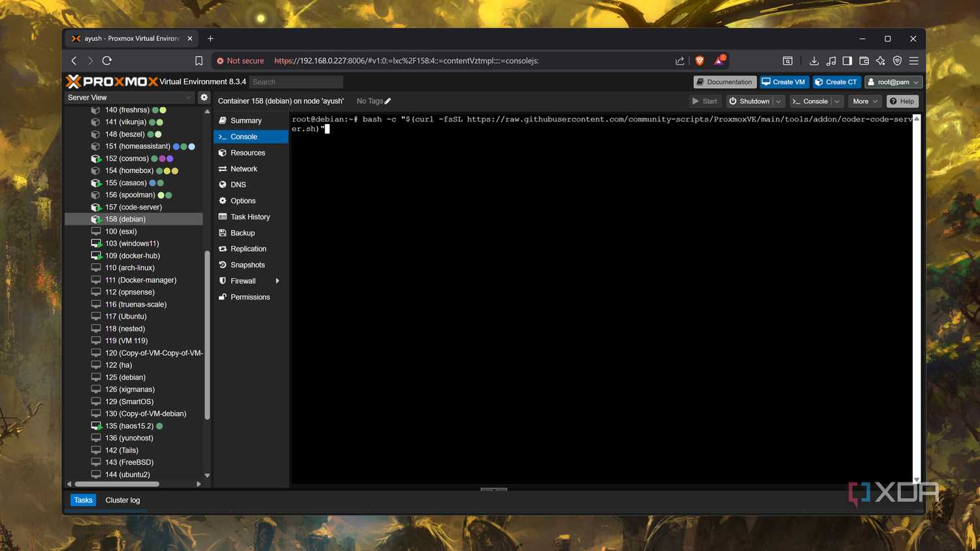The height and width of the screenshot is (551, 980).
Task: Open Task History
Action: [251, 217]
